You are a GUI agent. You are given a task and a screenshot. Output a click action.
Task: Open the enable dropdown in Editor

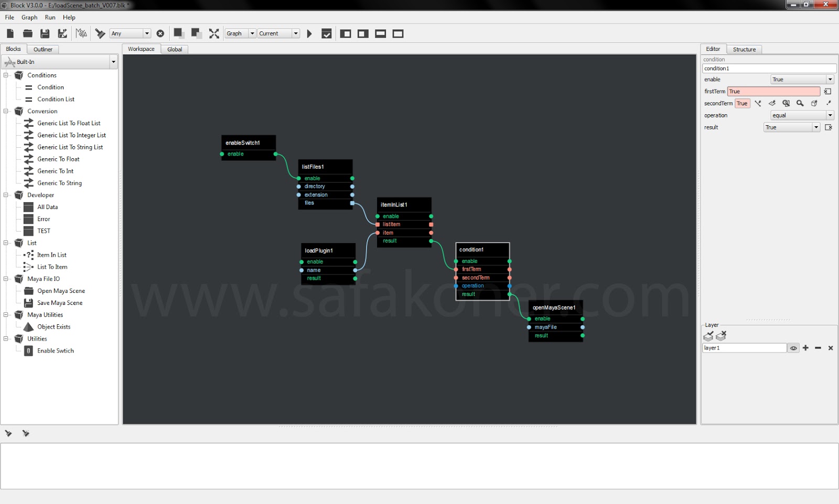[802, 80]
